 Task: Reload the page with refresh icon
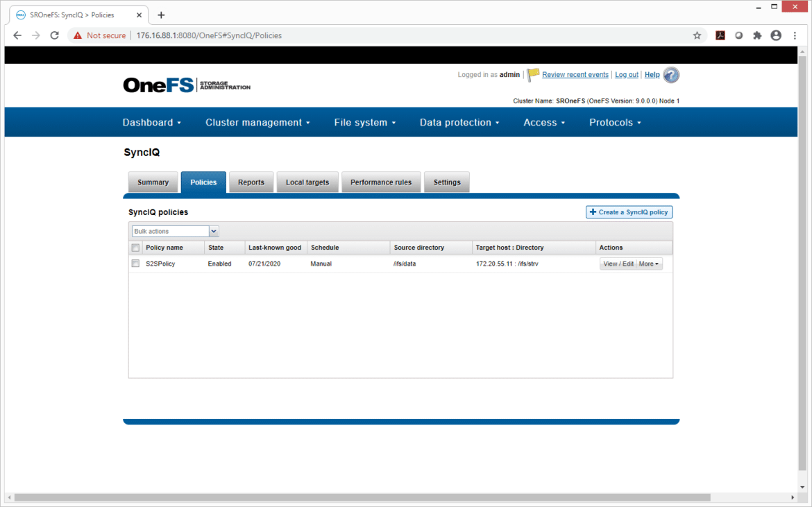point(54,35)
